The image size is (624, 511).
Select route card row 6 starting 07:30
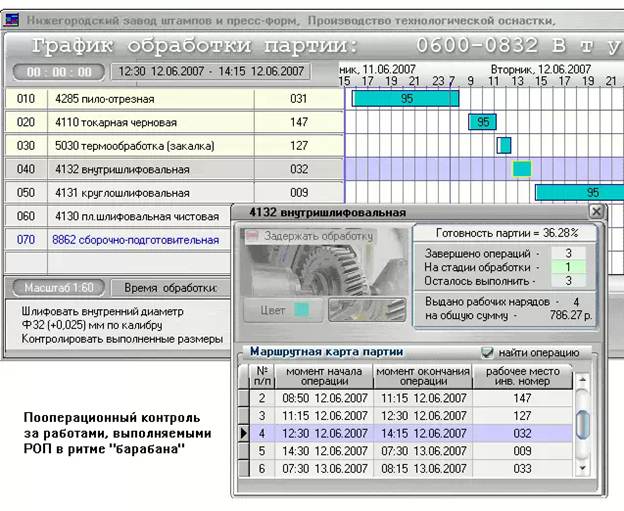tap(406, 468)
